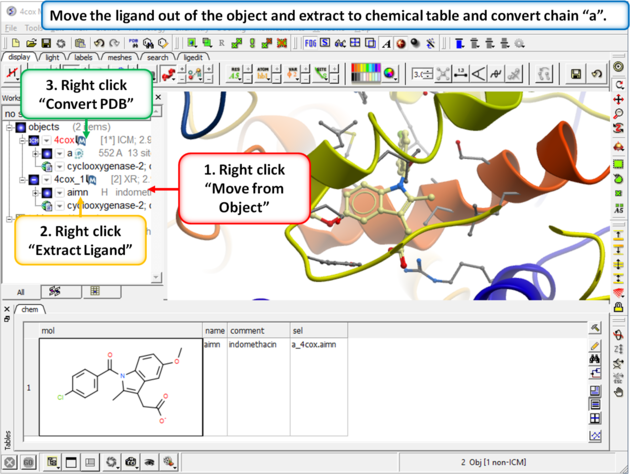Toggle display square for 4cox_1 object
This screenshot has height=474, width=630.
coord(33,180)
